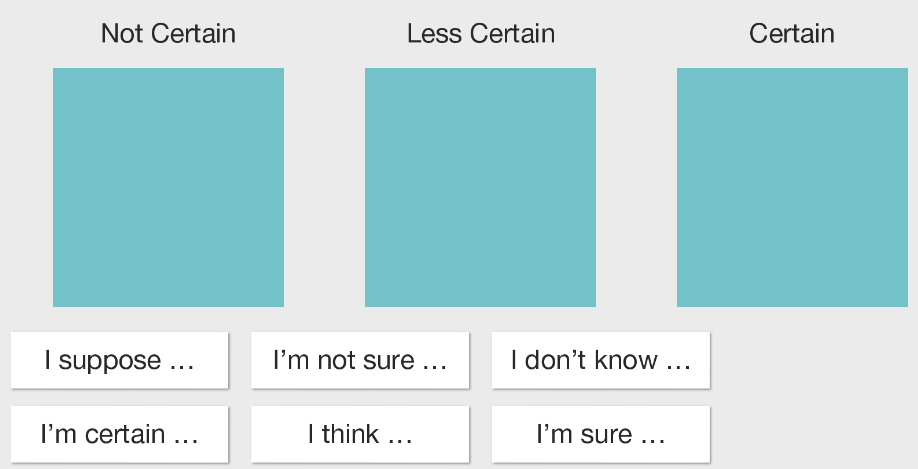
Task: Click the teal box under Not Certain
Action: coord(169,187)
